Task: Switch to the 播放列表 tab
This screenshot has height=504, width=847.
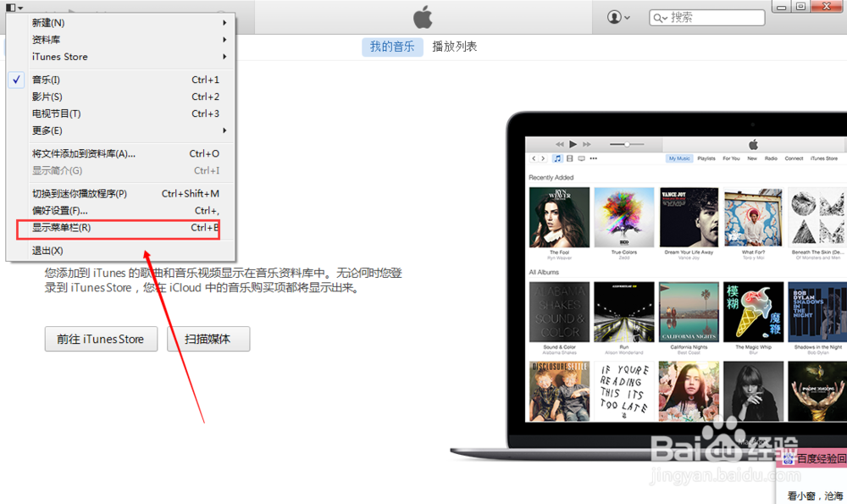Action: pyautogui.click(x=454, y=47)
